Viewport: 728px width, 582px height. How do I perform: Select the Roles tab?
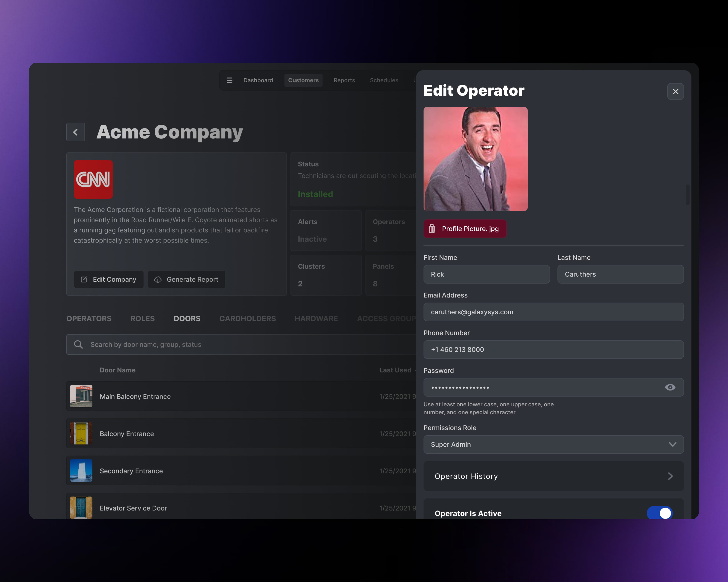143,318
